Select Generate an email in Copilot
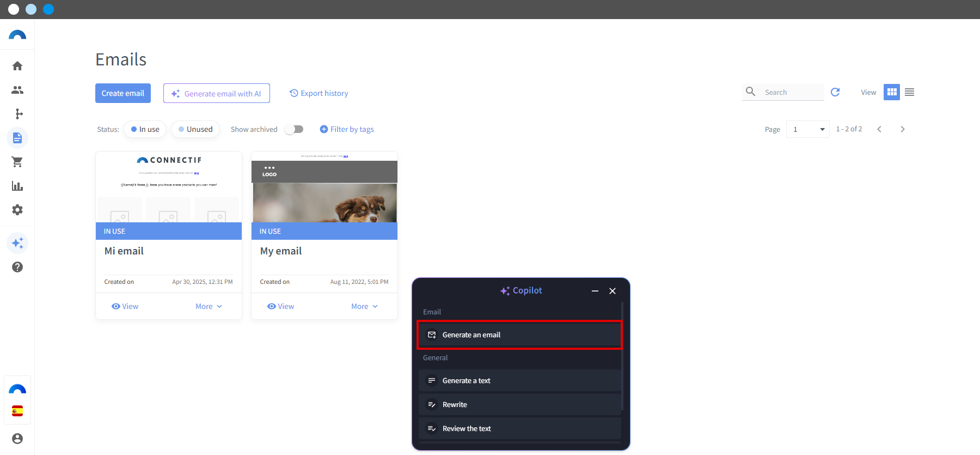Screen dimensions: 980x455 [520, 335]
